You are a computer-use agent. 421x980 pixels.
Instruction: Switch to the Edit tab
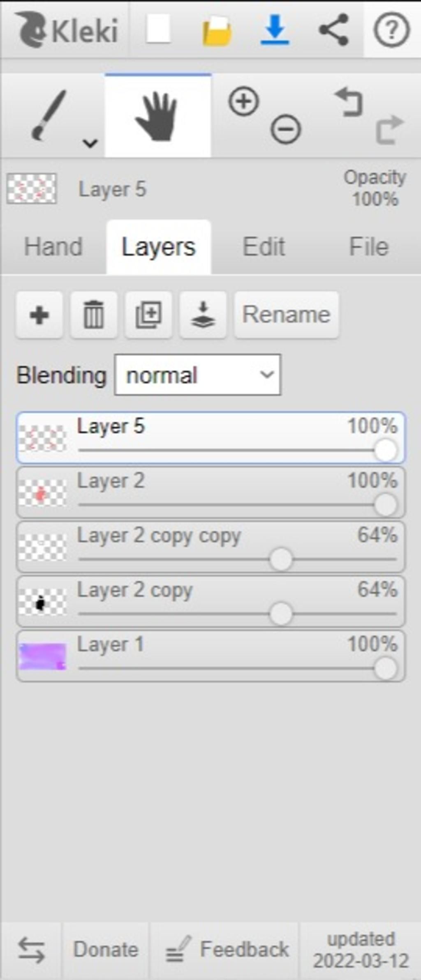264,247
